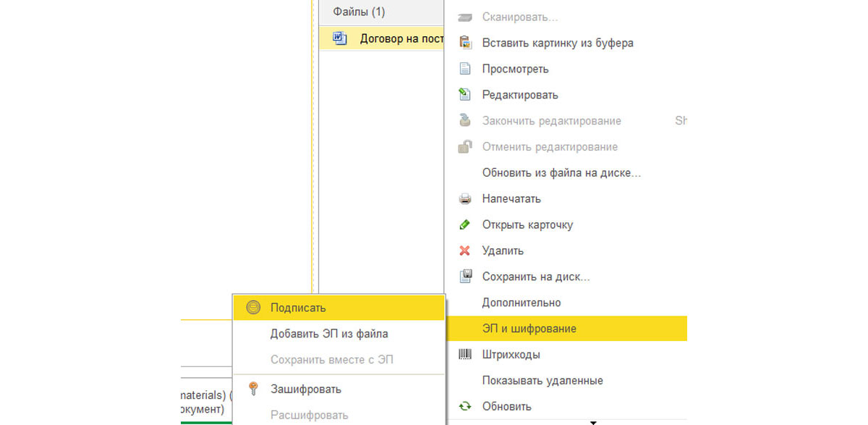The width and height of the screenshot is (868, 425).
Task: Choose Просмотреть from the menu
Action: [x=566, y=69]
